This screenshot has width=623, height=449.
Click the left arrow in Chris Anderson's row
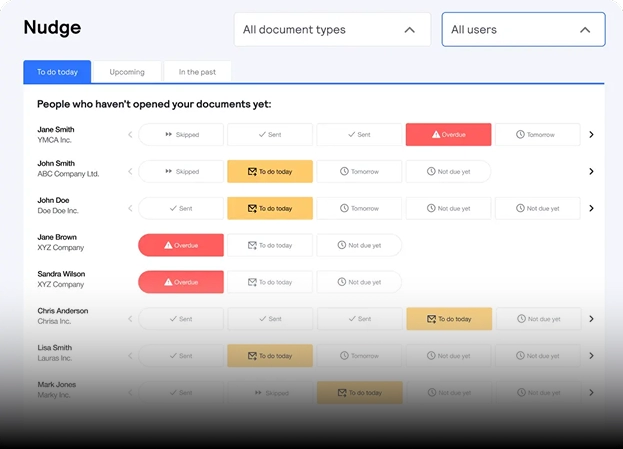[x=129, y=319]
